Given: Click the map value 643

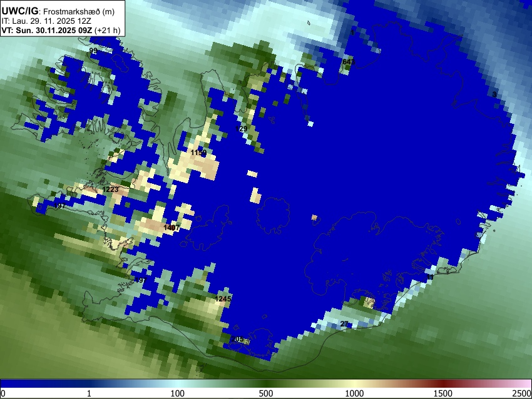Looking at the screenshot, I should (x=349, y=62).
